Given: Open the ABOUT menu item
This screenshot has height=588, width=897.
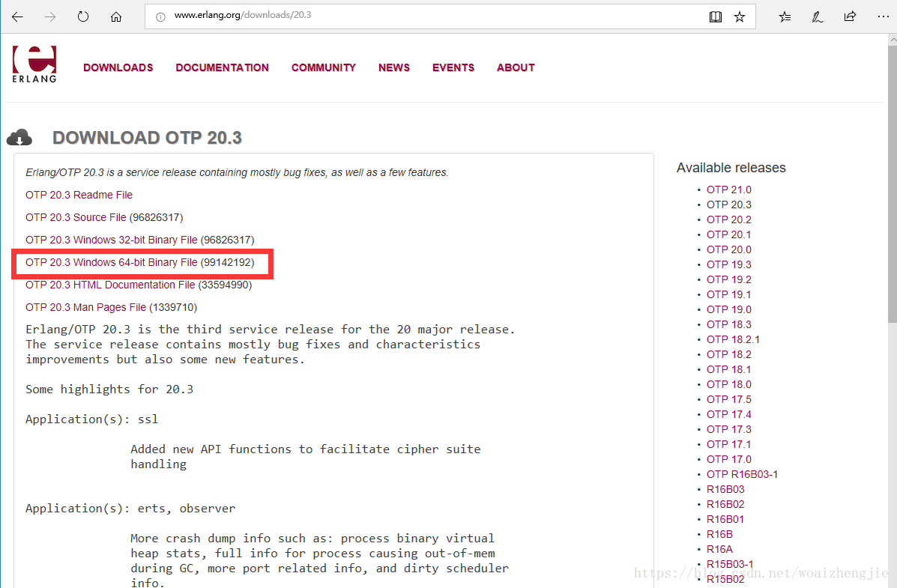Looking at the screenshot, I should point(516,67).
